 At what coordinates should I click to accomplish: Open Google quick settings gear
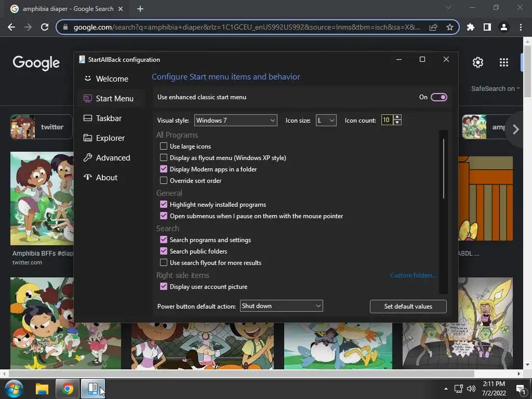(x=478, y=62)
